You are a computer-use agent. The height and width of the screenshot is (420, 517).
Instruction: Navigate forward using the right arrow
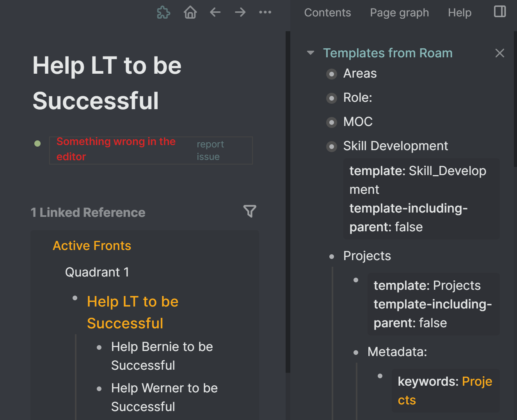[240, 12]
